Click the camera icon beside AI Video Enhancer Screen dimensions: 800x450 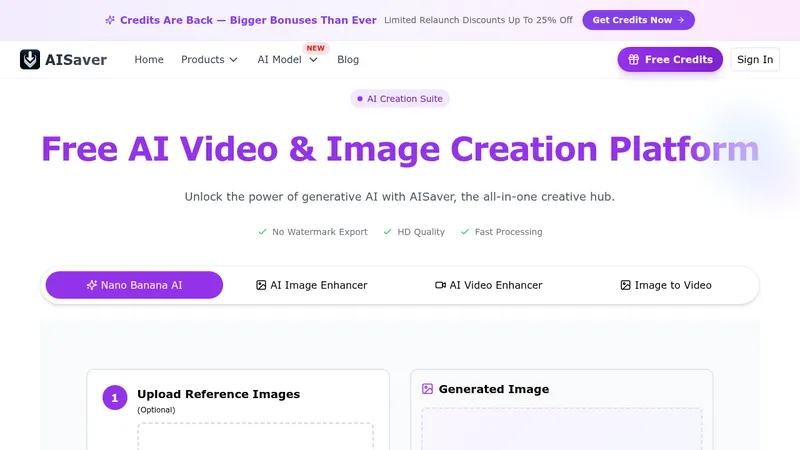[x=440, y=285]
